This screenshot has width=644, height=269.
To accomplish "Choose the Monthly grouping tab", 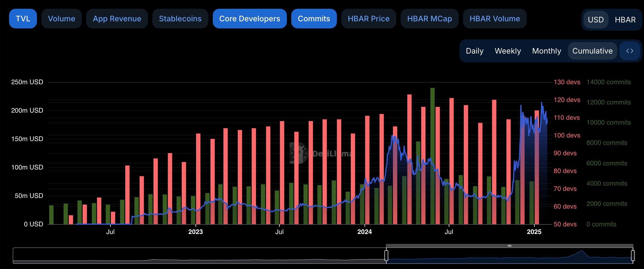I will click(x=546, y=51).
